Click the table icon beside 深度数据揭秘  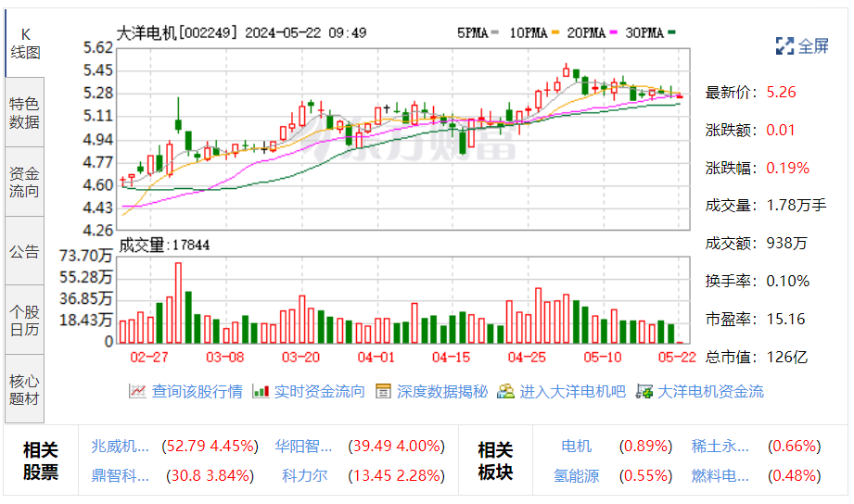(384, 391)
